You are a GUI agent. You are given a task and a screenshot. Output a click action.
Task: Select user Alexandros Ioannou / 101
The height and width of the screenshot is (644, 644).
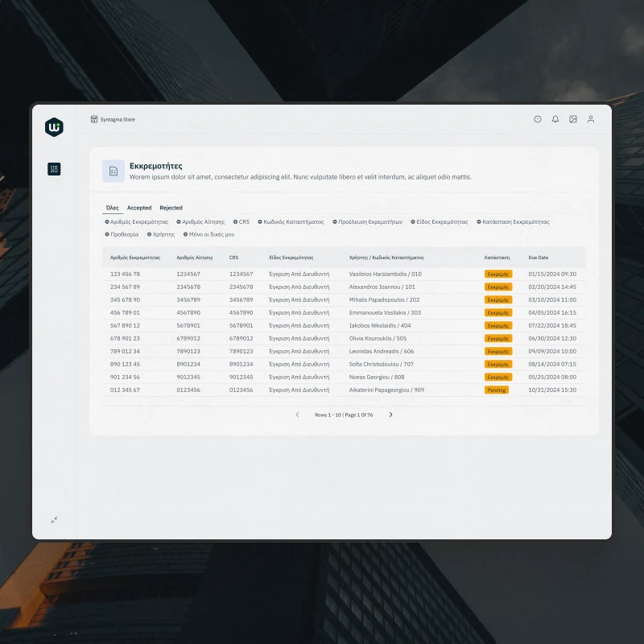pos(382,287)
